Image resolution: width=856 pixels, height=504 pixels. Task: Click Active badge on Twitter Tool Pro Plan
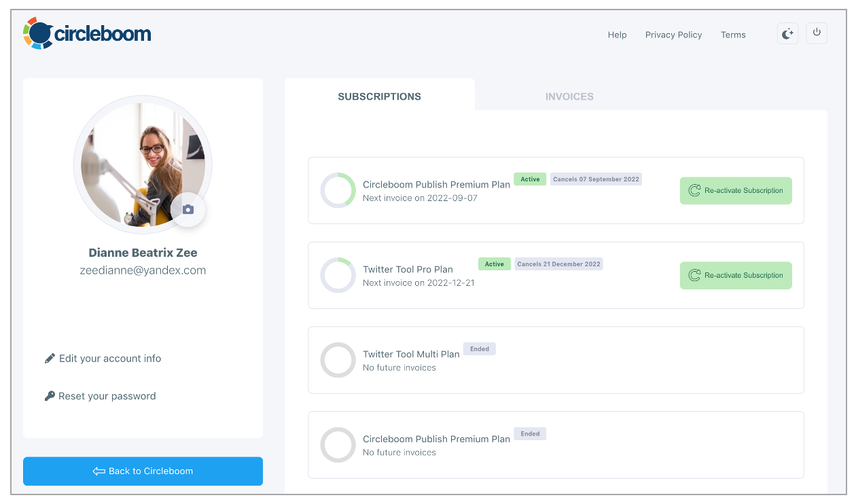coord(495,264)
